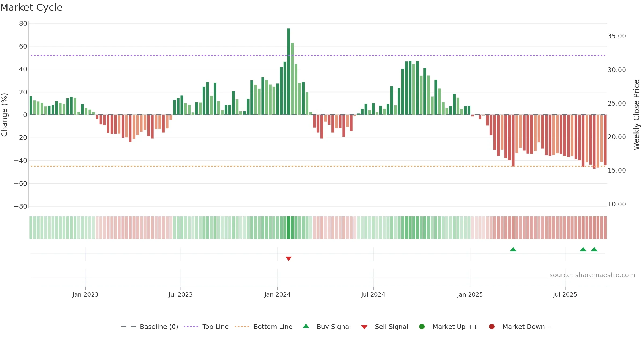This screenshot has width=644, height=362.
Task: Click the green Buy Signal triangle in legend
Action: (x=306, y=326)
